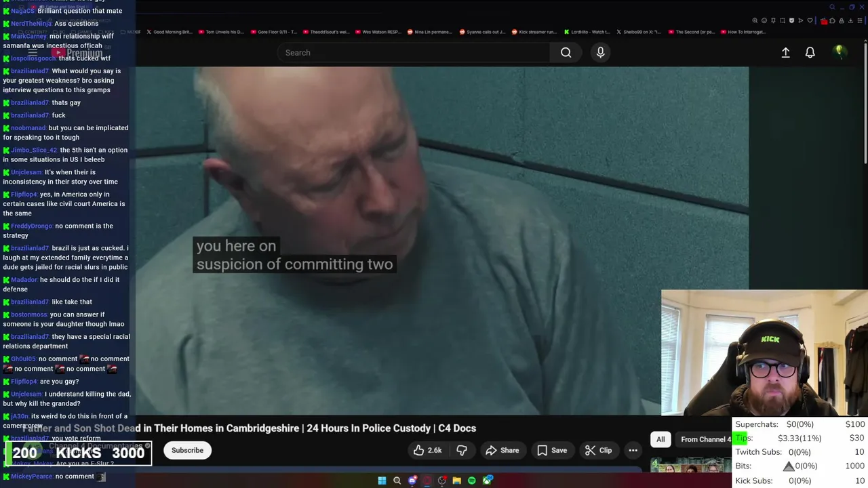Click the recommended video thumbnail below filter chips

[690, 464]
